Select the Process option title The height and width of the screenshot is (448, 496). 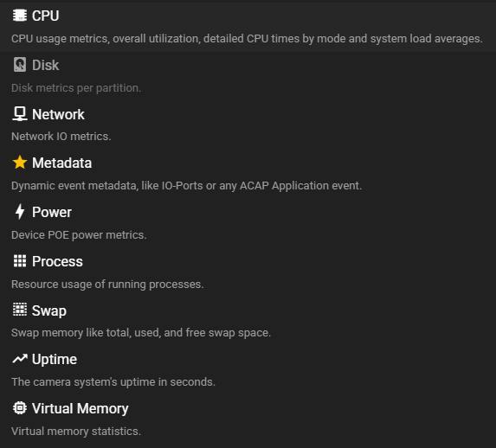pos(57,261)
